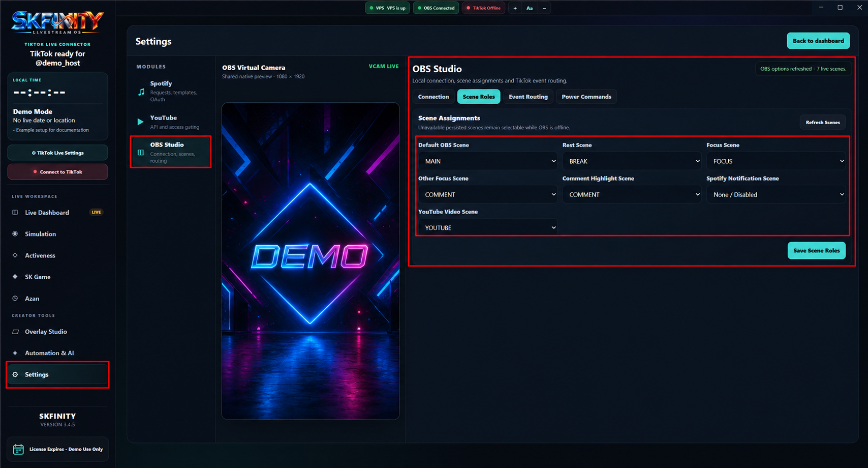
Task: Click the Automation & AI sparkle icon
Action: (15, 353)
